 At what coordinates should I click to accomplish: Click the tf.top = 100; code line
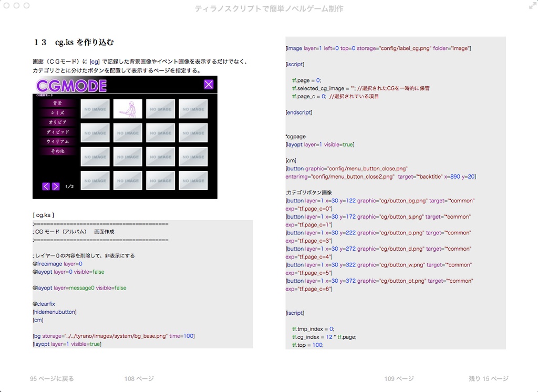point(308,345)
